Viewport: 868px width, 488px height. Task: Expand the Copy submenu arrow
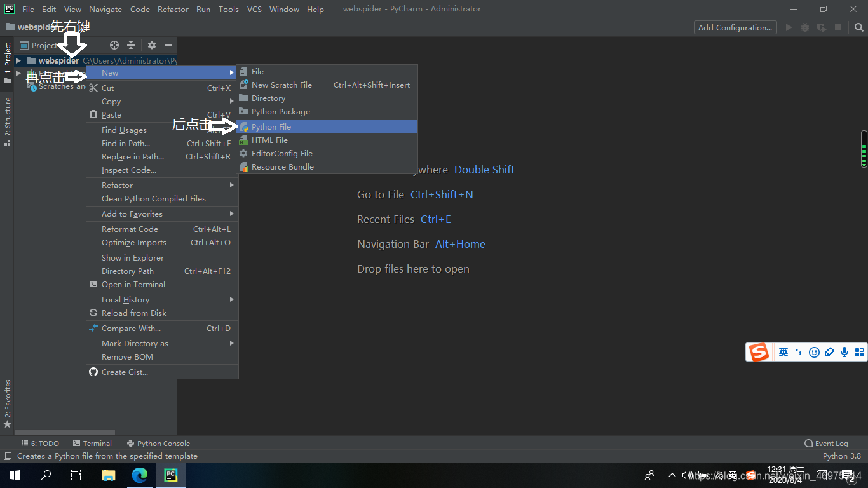pos(232,101)
